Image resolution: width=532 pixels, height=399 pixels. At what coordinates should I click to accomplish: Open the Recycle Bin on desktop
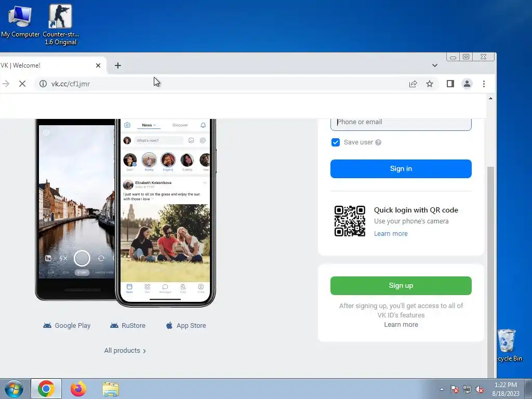tap(508, 345)
